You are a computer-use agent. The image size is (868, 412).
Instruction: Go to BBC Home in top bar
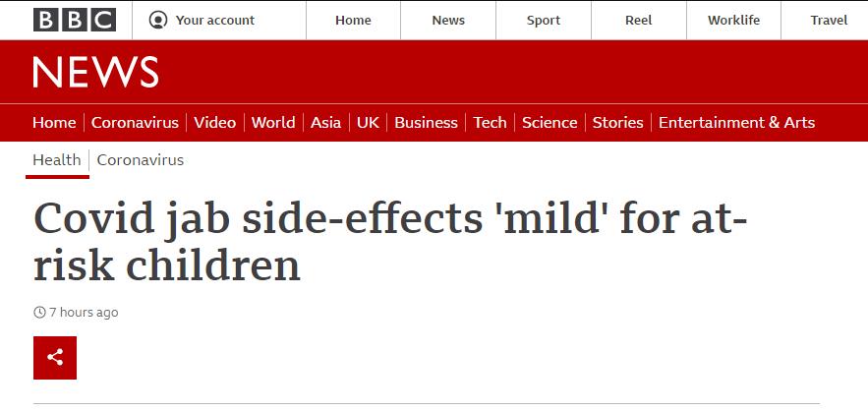(x=353, y=20)
